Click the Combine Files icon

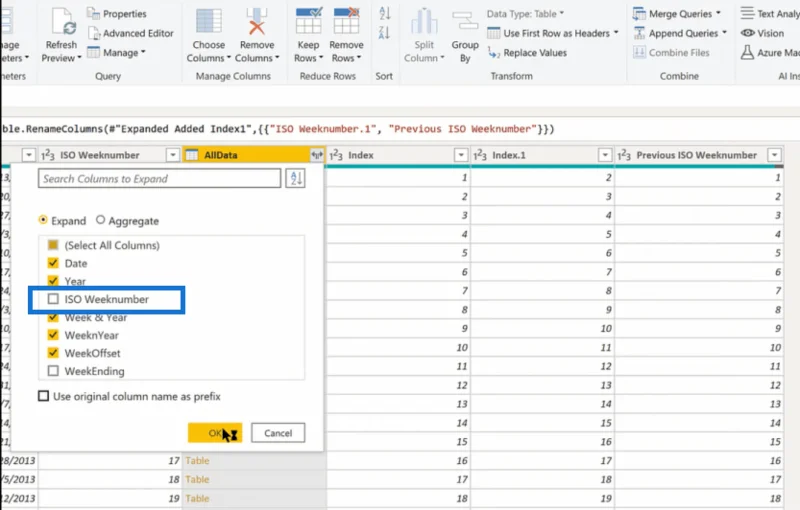(639, 53)
